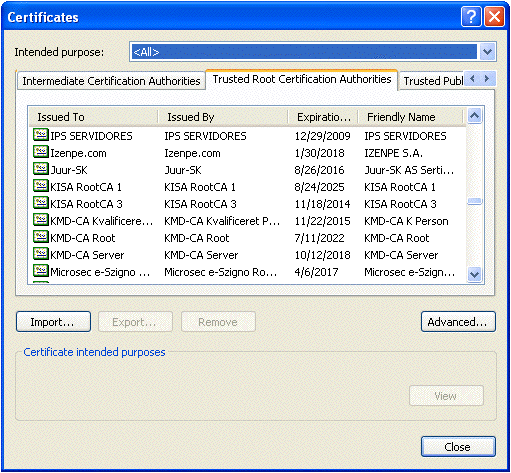Viewport: 511px width, 473px height.
Task: Select KISA RootCA 1 in Issued To column
Action: 86,187
